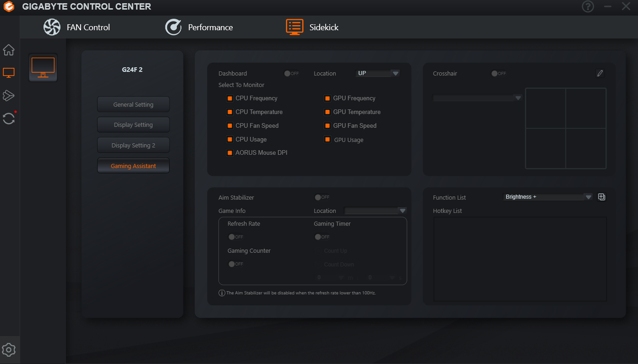Open the update sync icon with red dot
The height and width of the screenshot is (364, 638).
click(x=9, y=118)
